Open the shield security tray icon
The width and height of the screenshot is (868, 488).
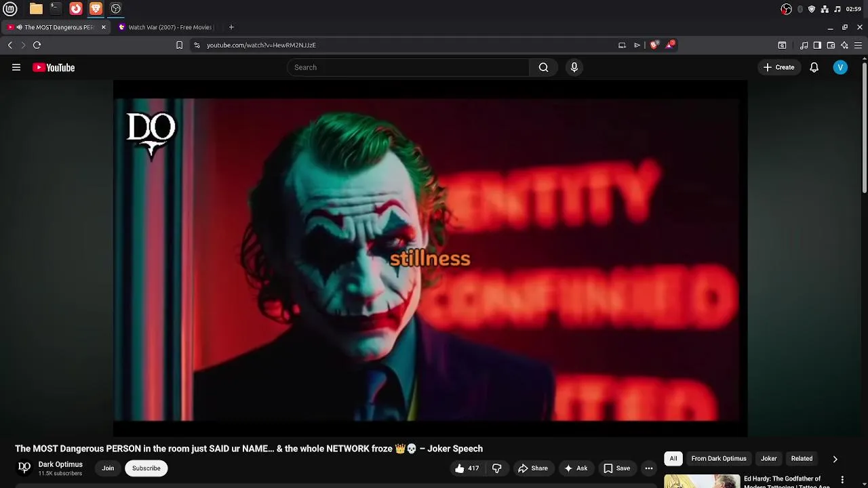812,9
